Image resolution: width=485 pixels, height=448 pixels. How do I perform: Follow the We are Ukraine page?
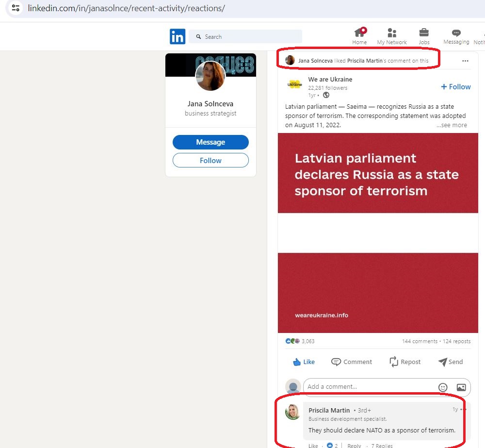(455, 87)
